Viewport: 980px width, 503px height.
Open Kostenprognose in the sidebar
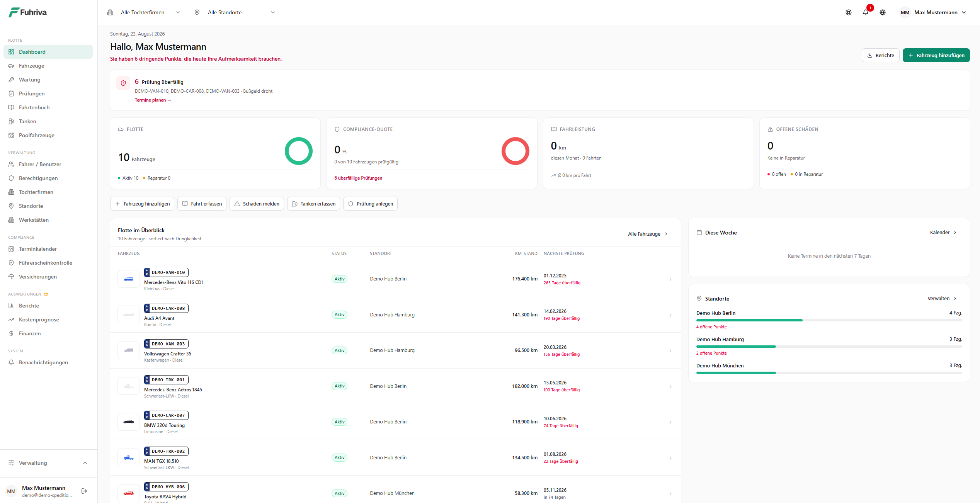[48, 319]
